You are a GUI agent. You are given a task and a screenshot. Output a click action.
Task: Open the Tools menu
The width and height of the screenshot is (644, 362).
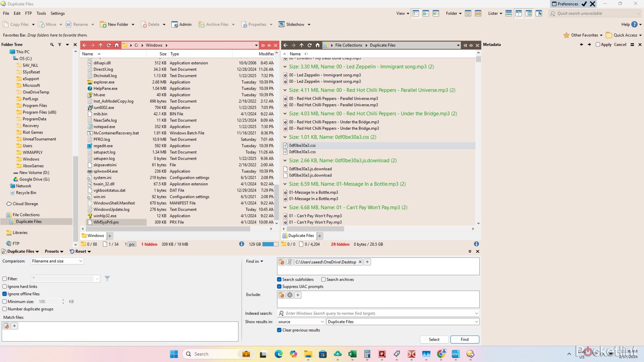(41, 13)
